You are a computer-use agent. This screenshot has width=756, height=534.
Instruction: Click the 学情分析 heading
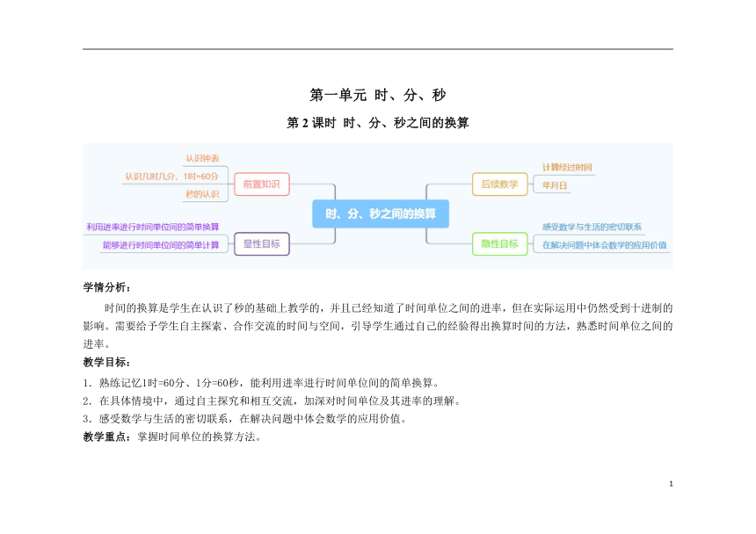coord(106,287)
